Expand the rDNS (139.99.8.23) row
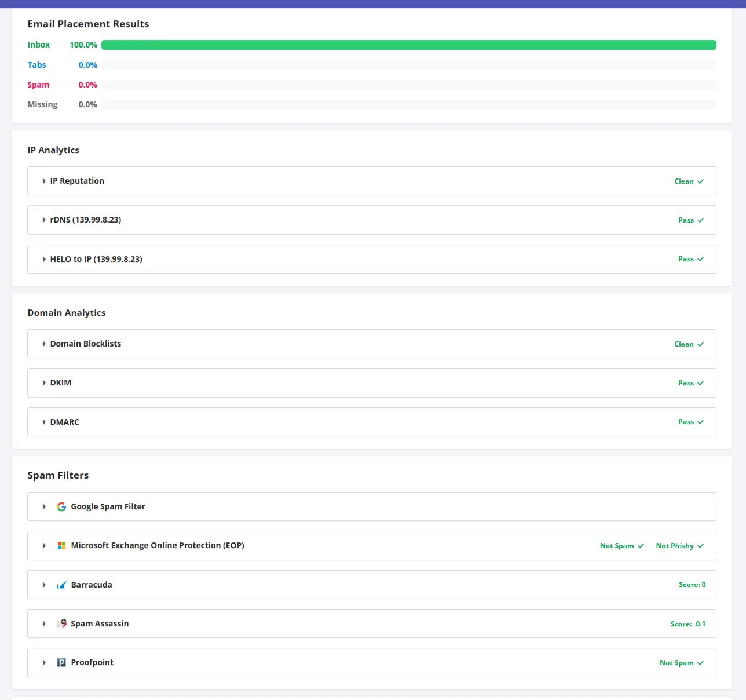This screenshot has height=700, width=746. coord(44,220)
